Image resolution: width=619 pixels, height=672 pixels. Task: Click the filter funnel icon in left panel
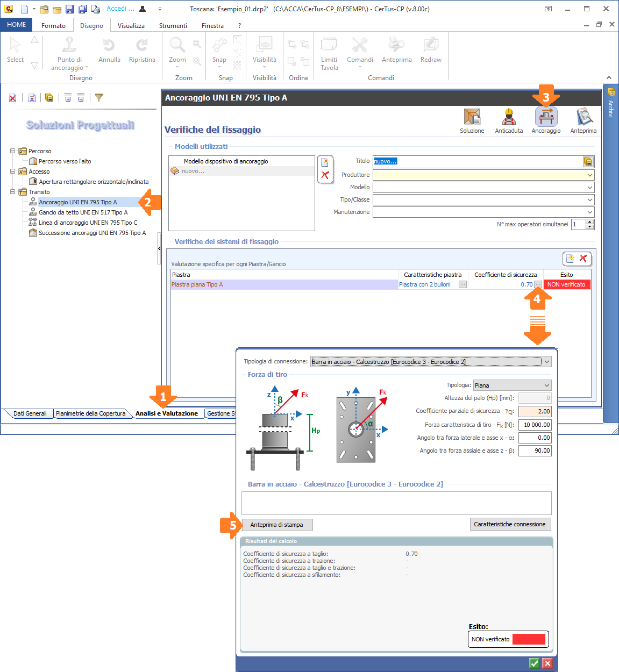(x=99, y=97)
